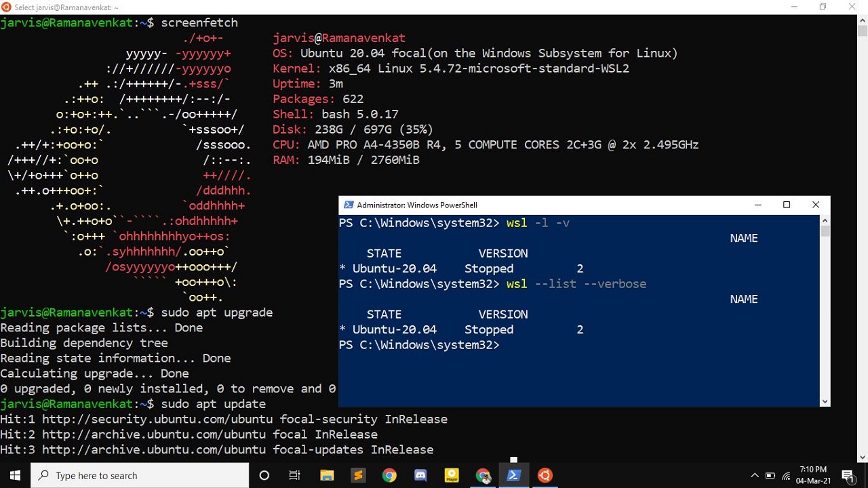Open Cortana voice search

tap(264, 475)
